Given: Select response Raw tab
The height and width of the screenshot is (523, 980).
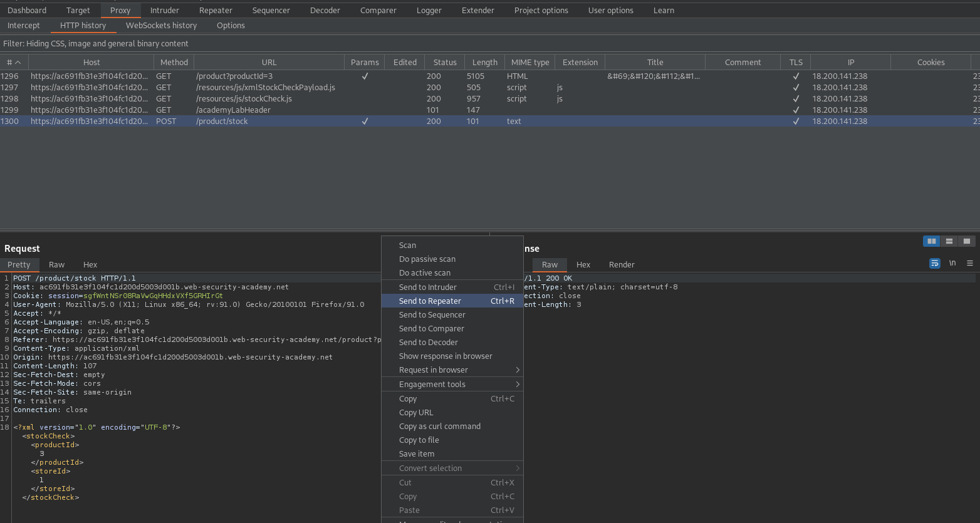Looking at the screenshot, I should point(550,265).
